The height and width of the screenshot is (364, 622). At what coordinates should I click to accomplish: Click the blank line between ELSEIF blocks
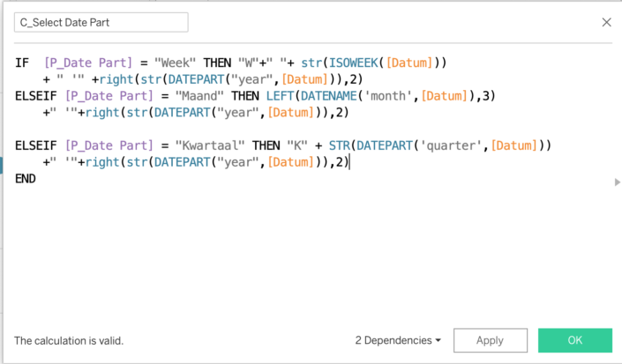(176, 128)
